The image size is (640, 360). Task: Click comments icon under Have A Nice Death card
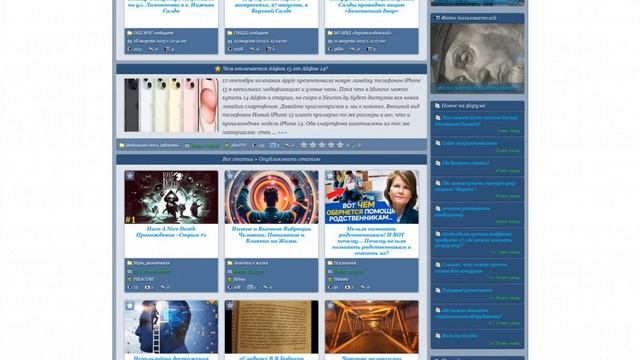163,287
